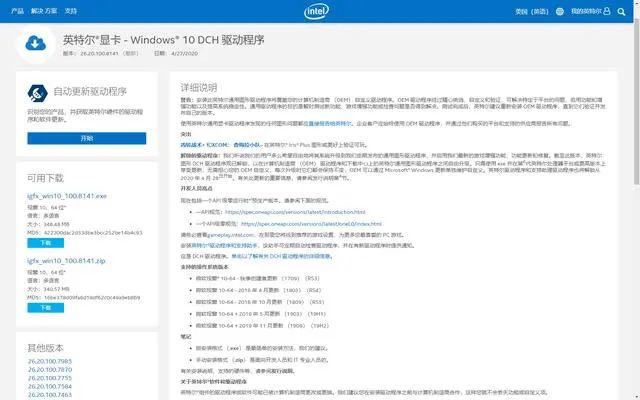Open version 26.20.100.7755 link
640x400 pixels.
click(50, 378)
